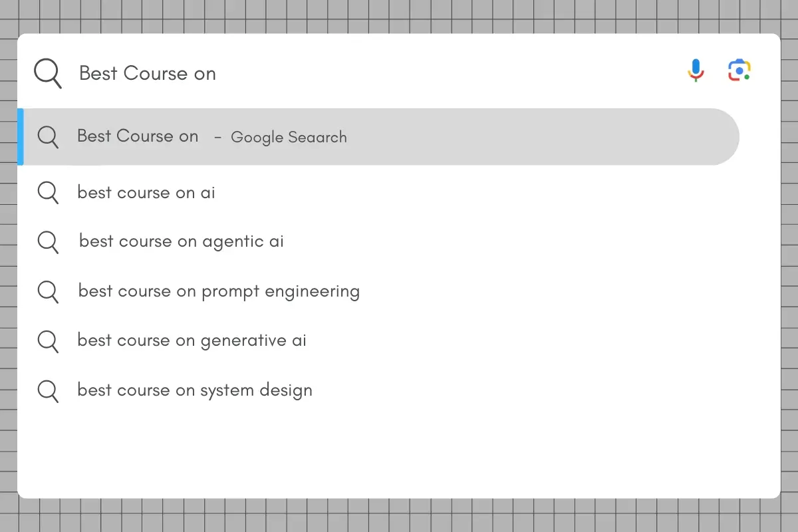Select "best course on system design" suggestion

[x=194, y=390]
